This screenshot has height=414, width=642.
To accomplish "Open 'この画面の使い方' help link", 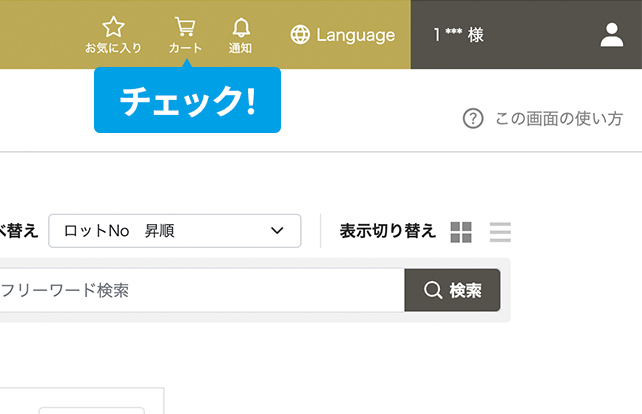I will [x=559, y=119].
